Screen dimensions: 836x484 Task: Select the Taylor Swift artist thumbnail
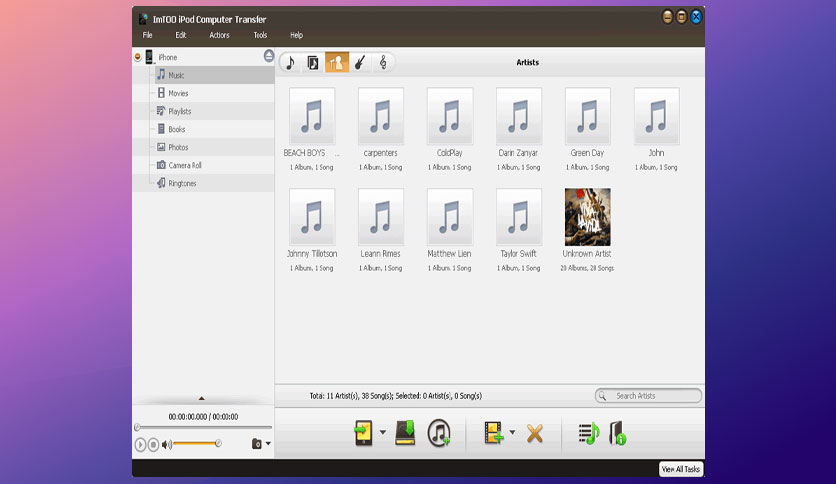click(519, 217)
